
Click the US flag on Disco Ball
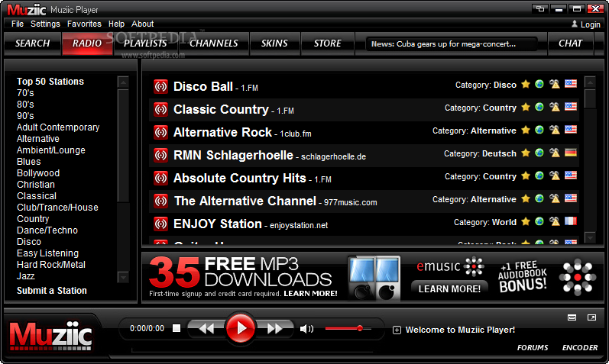571,84
